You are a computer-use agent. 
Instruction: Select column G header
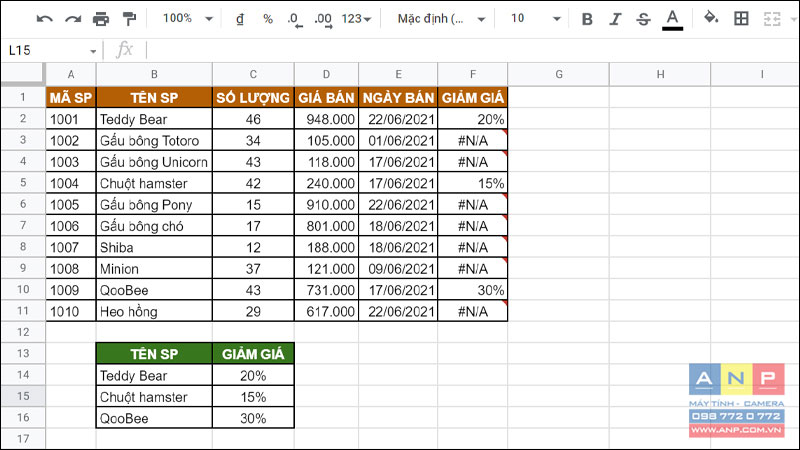(558, 74)
